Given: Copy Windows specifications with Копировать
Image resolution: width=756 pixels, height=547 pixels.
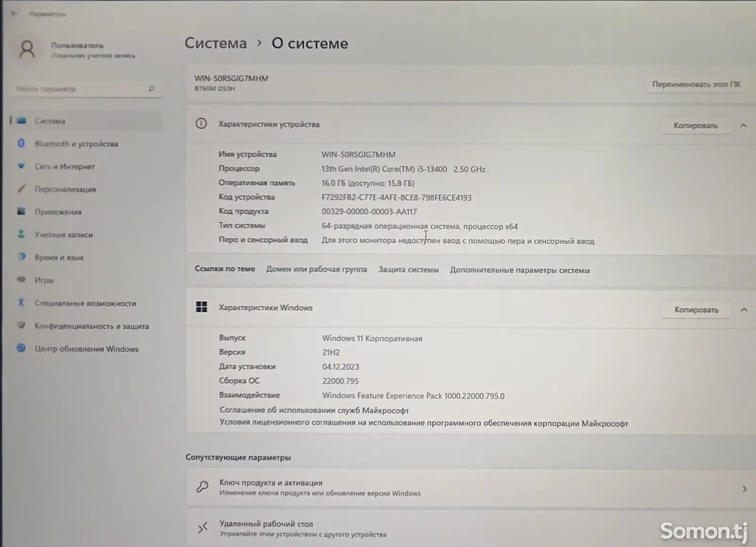Looking at the screenshot, I should (x=696, y=309).
